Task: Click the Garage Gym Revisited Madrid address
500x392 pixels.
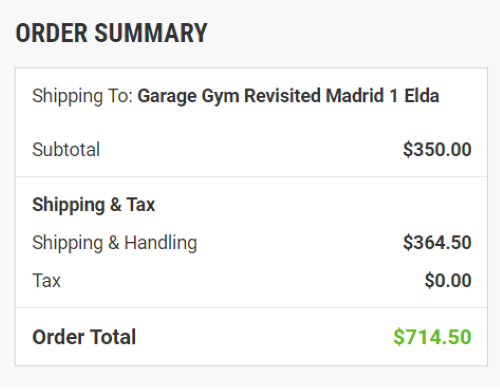Action: point(288,96)
